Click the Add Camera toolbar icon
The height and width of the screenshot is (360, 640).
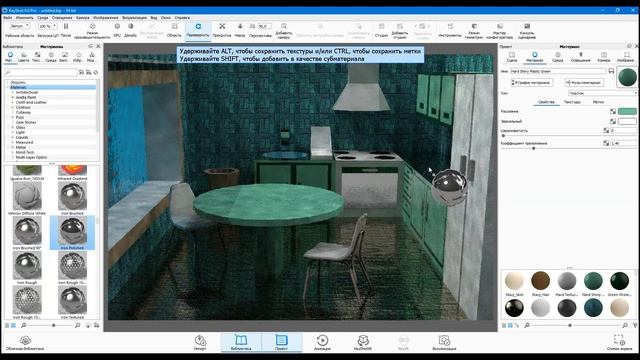[x=284, y=31]
